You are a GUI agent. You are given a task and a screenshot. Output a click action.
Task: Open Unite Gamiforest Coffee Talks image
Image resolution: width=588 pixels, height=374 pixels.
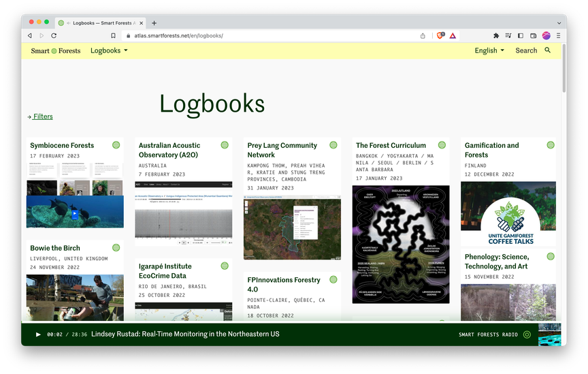pyautogui.click(x=508, y=214)
